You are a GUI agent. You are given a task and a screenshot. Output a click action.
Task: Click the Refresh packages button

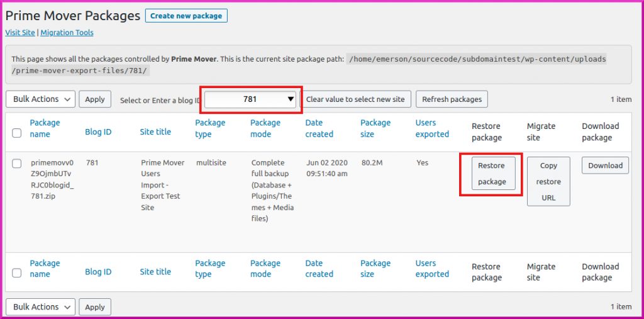[452, 99]
